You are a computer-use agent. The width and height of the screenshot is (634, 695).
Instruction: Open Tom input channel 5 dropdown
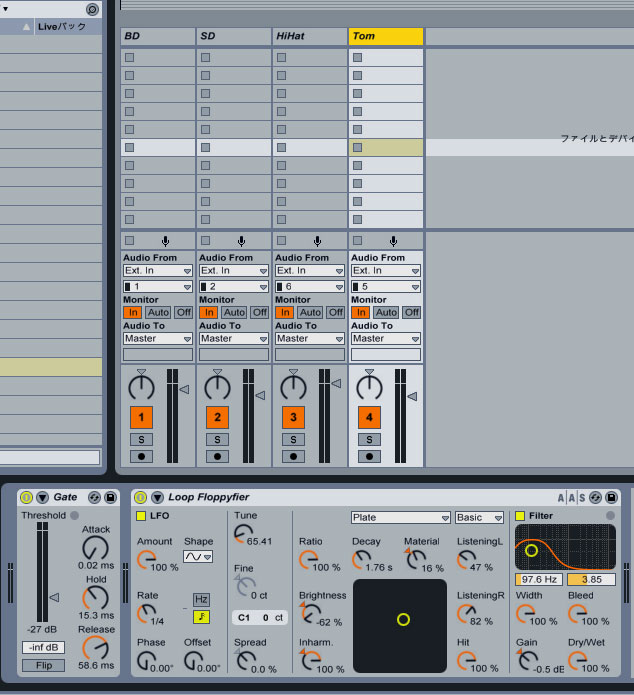[386, 287]
